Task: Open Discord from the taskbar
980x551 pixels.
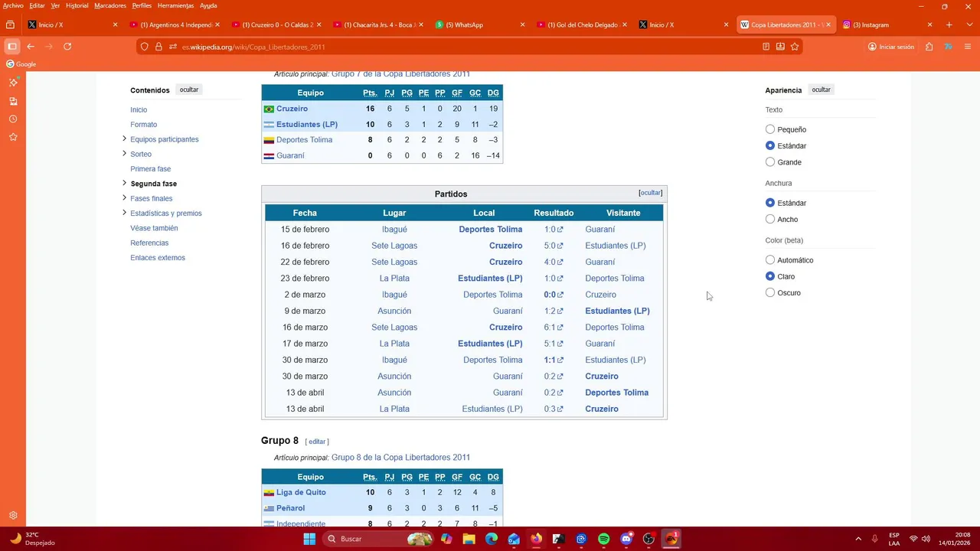Action: 626,539
